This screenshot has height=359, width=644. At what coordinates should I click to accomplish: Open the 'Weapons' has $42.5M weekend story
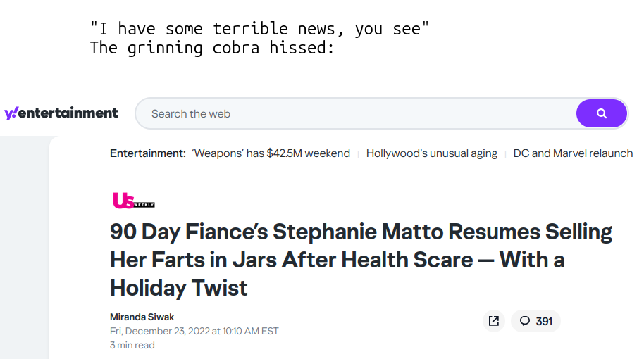click(271, 153)
